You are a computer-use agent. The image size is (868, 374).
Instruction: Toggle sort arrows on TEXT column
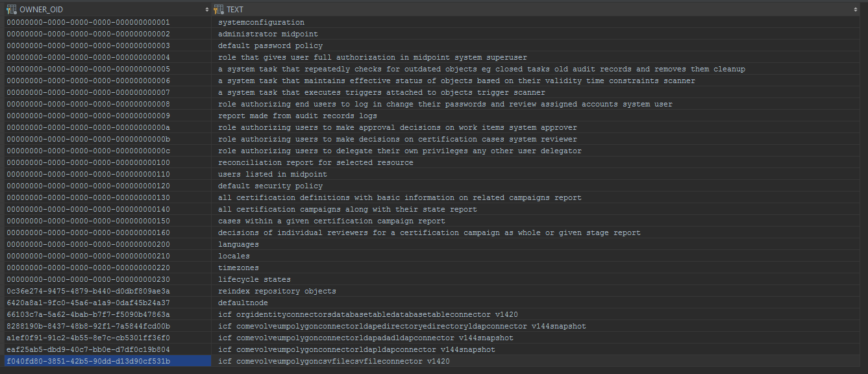(x=856, y=9)
